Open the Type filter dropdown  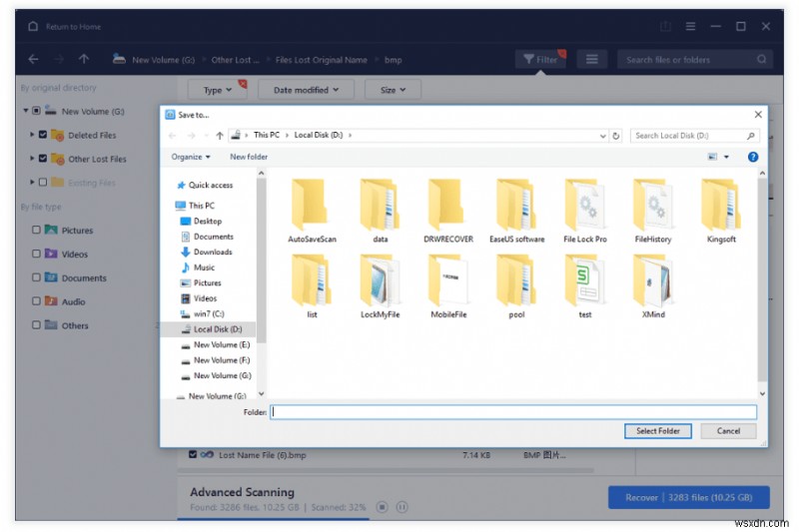pos(218,90)
